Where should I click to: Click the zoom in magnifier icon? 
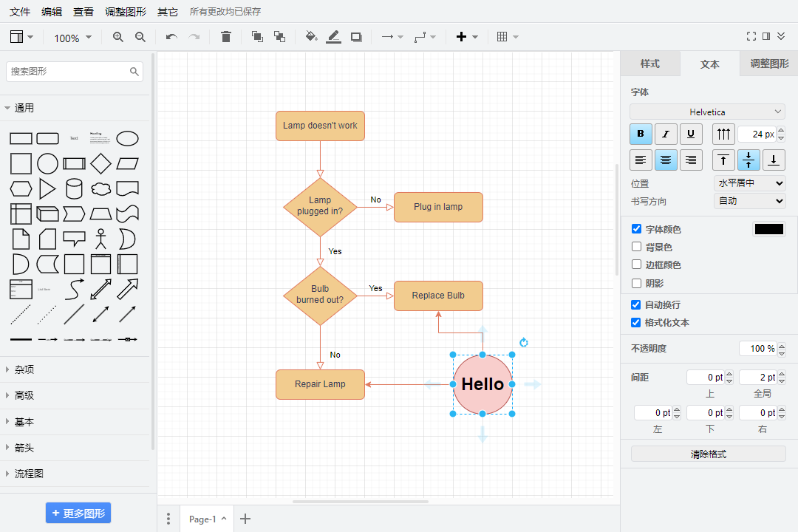click(118, 37)
